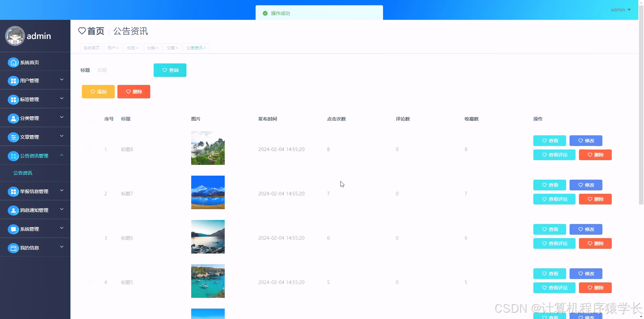
Task: Open the rocky shore thumbnail of 标题6
Action: coord(208,237)
